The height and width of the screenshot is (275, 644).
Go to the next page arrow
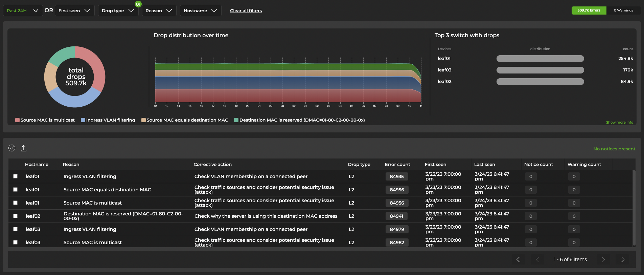603,260
